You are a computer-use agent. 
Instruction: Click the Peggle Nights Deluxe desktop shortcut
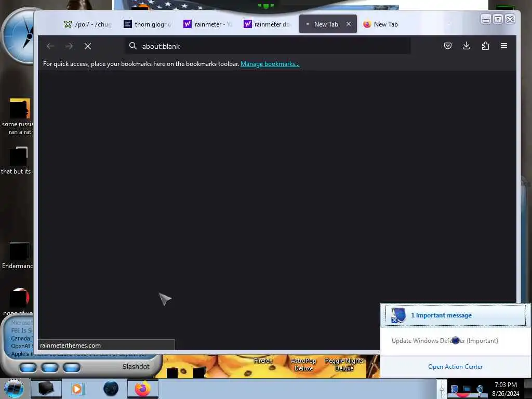(x=344, y=364)
